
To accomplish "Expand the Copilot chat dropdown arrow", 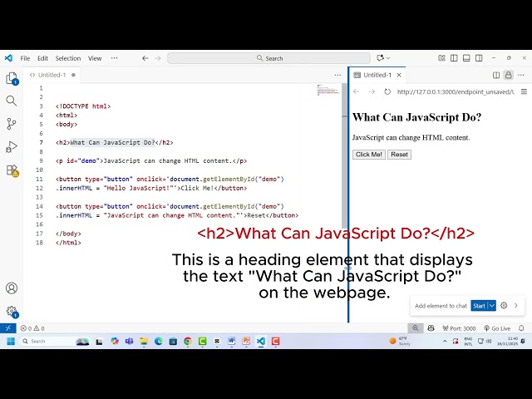I will point(388,58).
